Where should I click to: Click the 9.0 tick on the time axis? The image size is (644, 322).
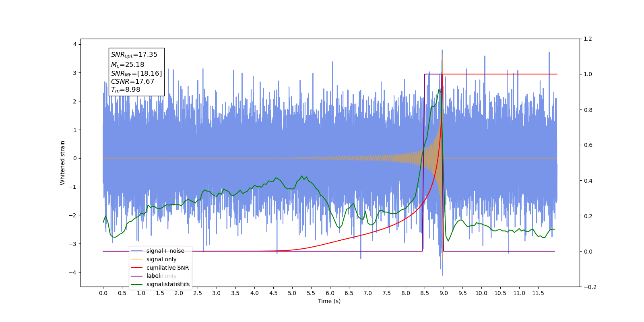(444, 293)
